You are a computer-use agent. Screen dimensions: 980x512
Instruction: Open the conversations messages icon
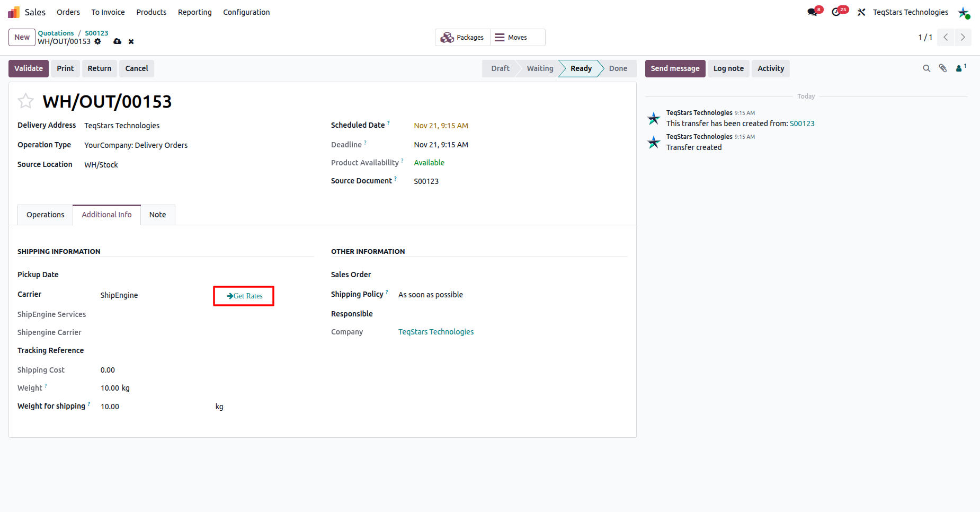pos(813,12)
